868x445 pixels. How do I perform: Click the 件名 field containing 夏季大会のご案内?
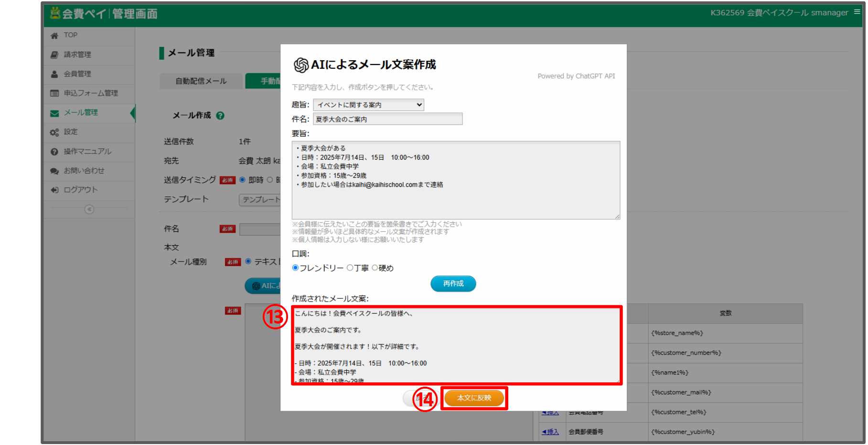coord(387,119)
